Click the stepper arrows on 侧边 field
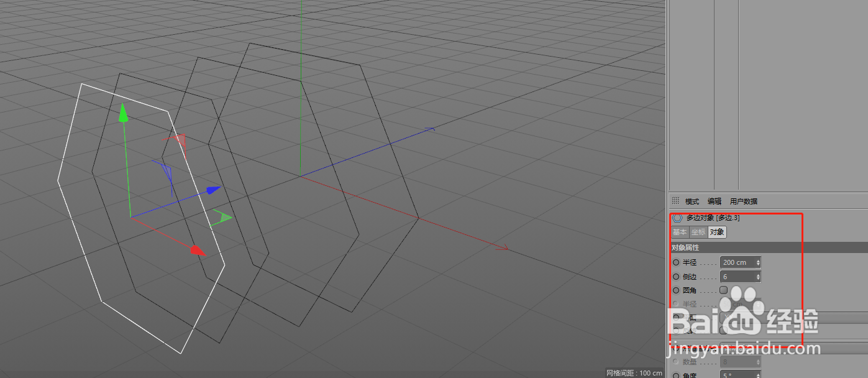 [758, 277]
